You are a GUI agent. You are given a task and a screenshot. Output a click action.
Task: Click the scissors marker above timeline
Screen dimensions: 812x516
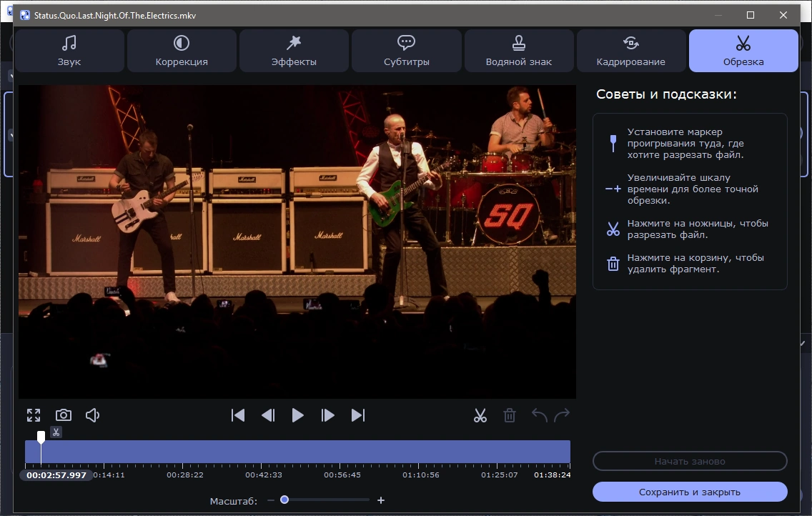tap(56, 432)
